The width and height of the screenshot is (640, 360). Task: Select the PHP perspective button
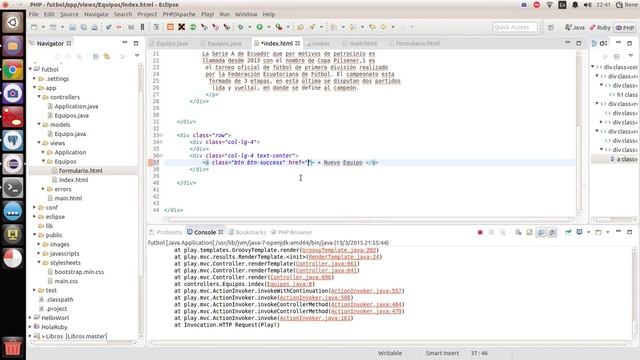(625, 28)
